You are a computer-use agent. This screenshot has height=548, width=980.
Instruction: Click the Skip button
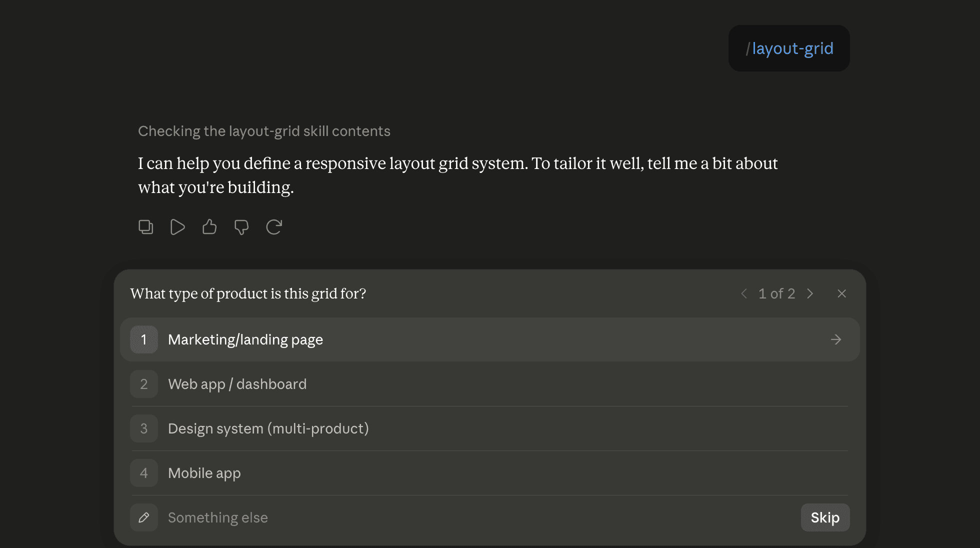point(825,517)
